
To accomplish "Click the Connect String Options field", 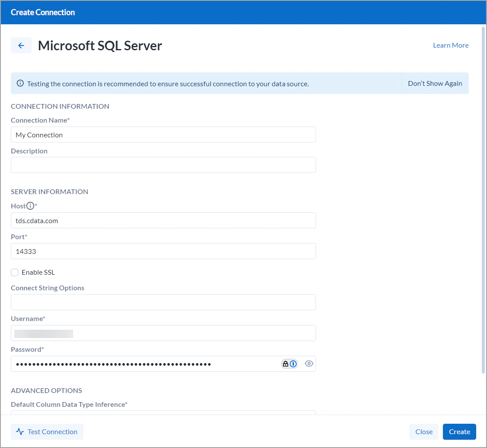I will coord(163,302).
